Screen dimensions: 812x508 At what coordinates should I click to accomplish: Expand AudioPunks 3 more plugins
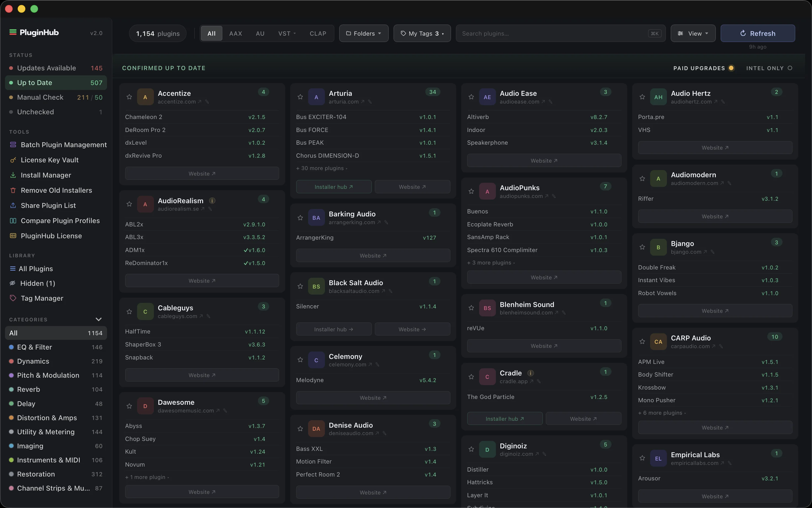491,263
